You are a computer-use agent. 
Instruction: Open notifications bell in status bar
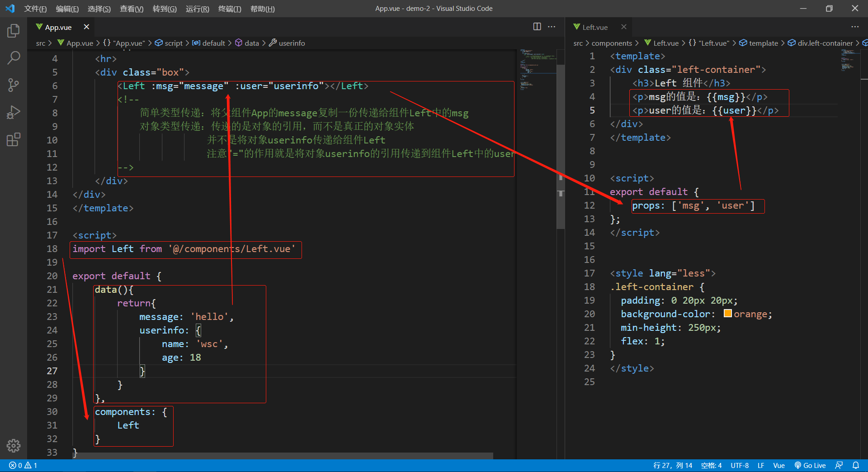(856, 465)
